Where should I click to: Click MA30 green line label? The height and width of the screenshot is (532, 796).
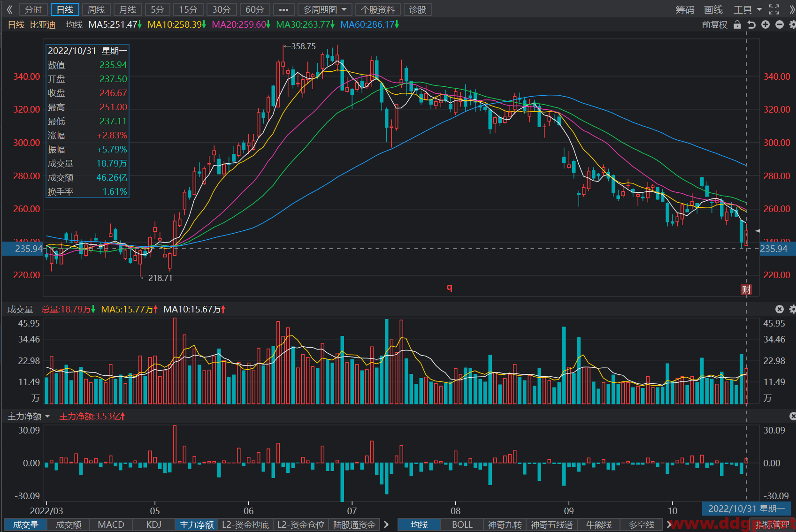[x=305, y=24]
